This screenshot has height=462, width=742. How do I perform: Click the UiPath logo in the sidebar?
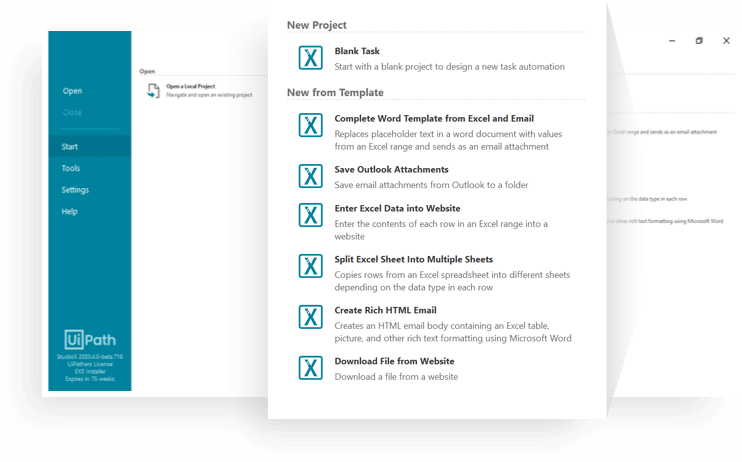pos(90,339)
